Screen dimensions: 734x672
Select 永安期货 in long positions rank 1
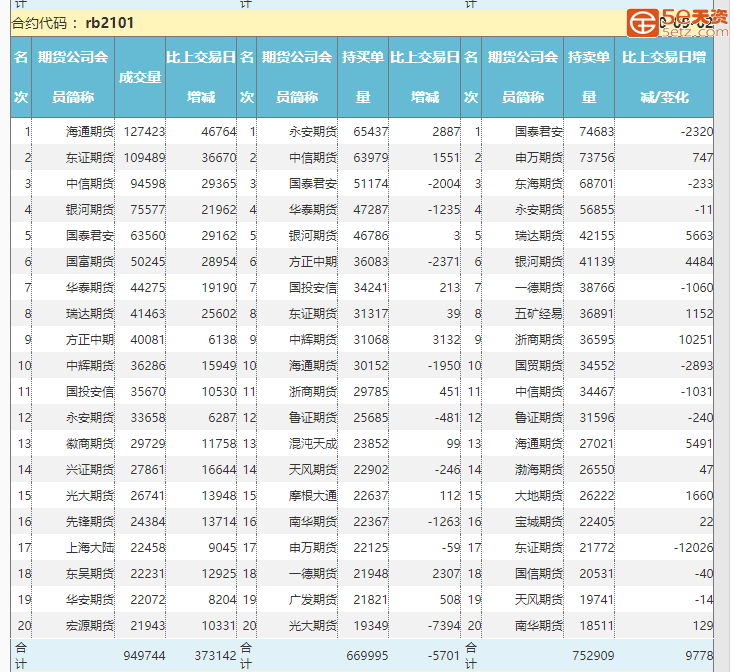(313, 132)
